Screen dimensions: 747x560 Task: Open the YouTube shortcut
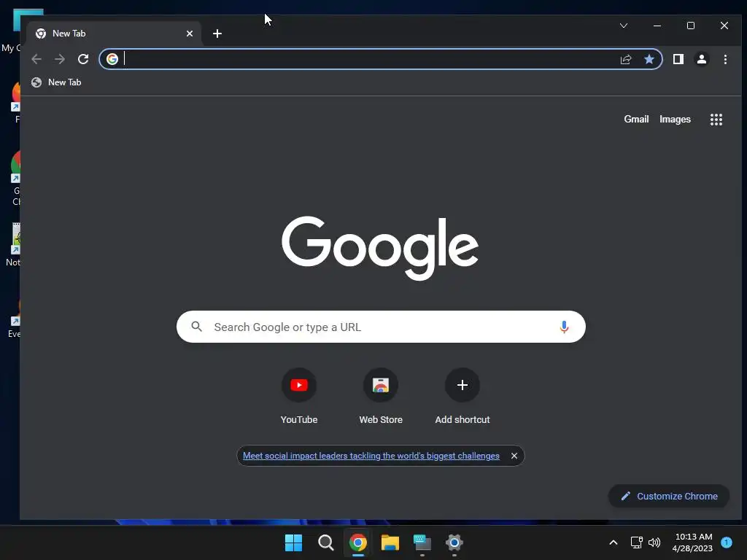pyautogui.click(x=298, y=396)
